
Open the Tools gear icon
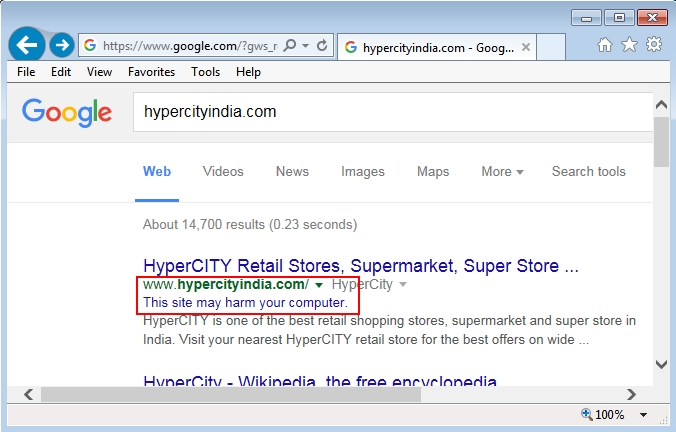pos(654,45)
